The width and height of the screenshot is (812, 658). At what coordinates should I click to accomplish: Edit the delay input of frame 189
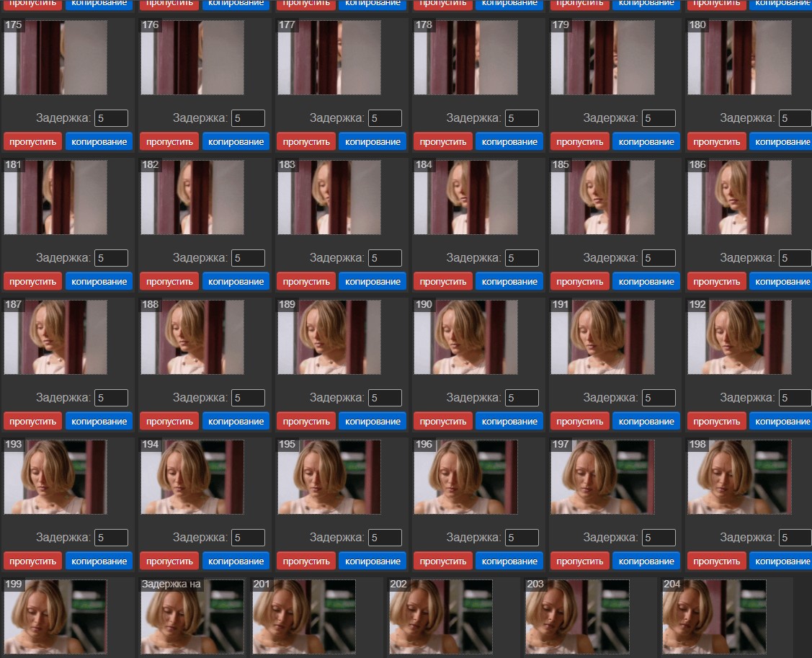(385, 398)
